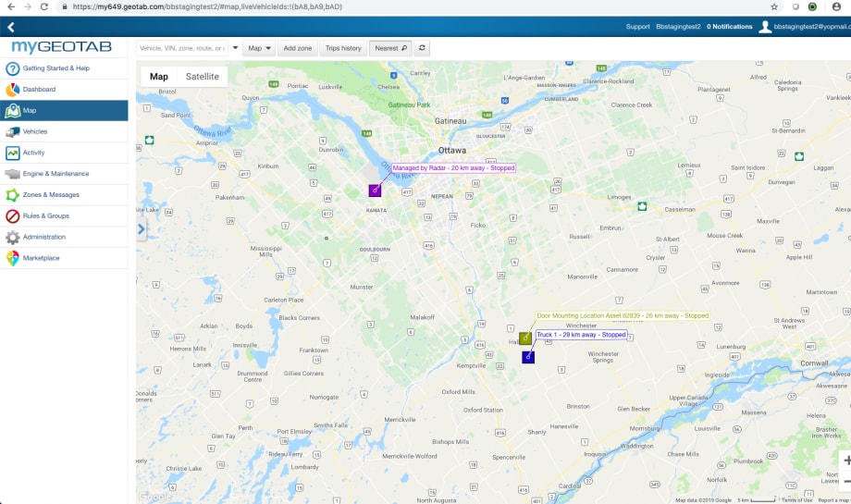Viewport: 851px width, 504px height.
Task: Click the green zone polygon icon
Action: tap(12, 195)
